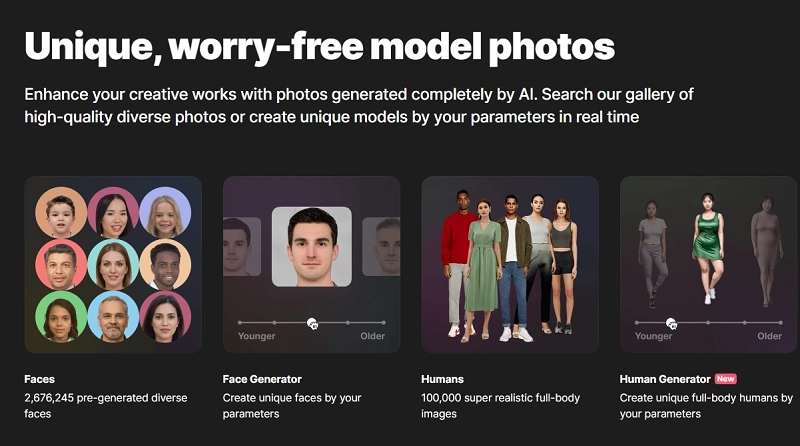The width and height of the screenshot is (800, 446).
Task: Select the woman face on teal circle
Action: point(113,265)
